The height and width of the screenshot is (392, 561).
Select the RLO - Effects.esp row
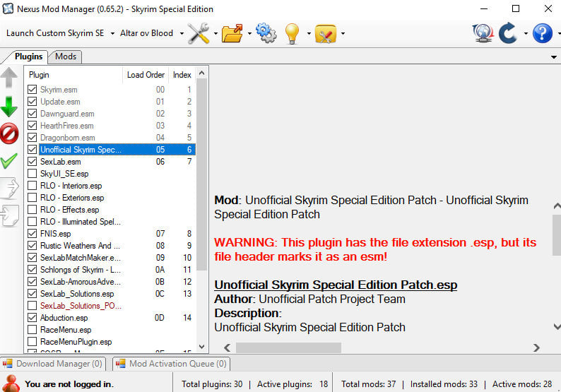point(110,209)
